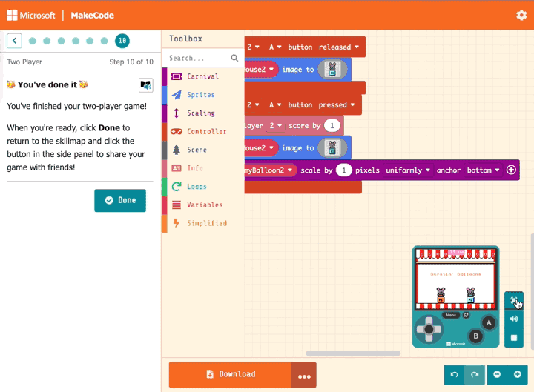Open button A dropdown in released block
The image size is (534, 392).
click(275, 47)
